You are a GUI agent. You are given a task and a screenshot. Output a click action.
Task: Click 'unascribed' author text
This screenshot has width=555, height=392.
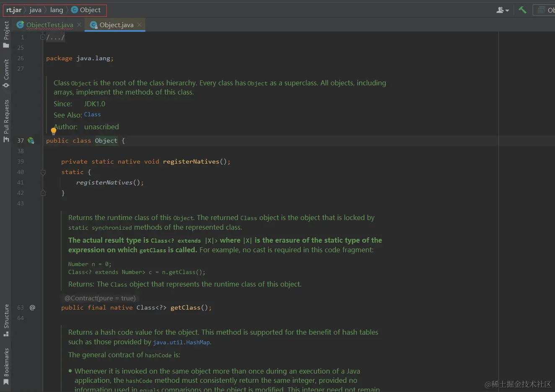click(x=101, y=127)
